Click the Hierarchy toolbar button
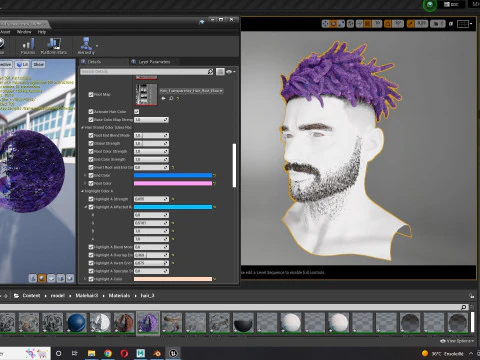 [x=86, y=47]
